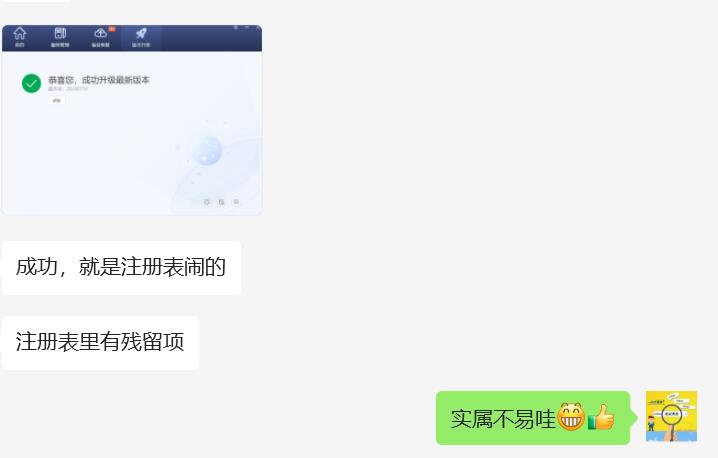Screen dimensions: 718x458
Task: Select the notebook document tab icon
Action: pyautogui.click(x=60, y=37)
